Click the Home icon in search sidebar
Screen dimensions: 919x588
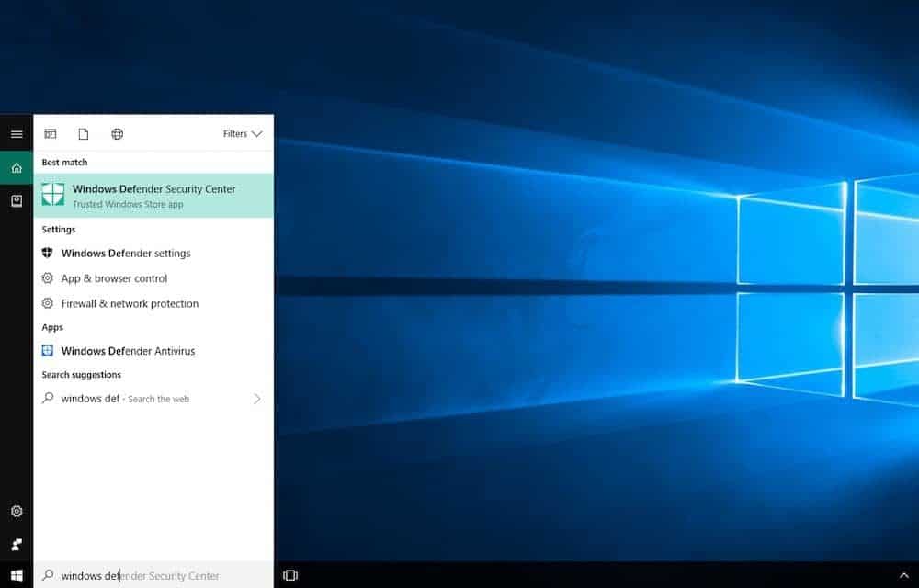pos(17,168)
